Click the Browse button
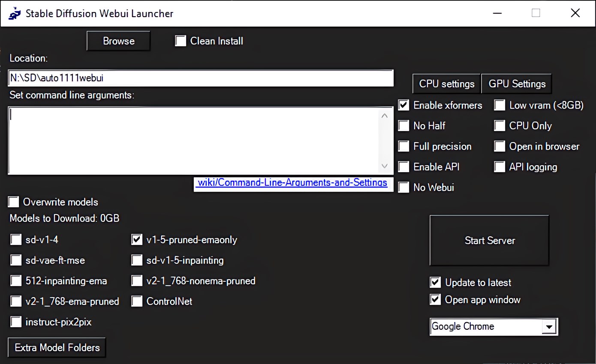 point(118,41)
